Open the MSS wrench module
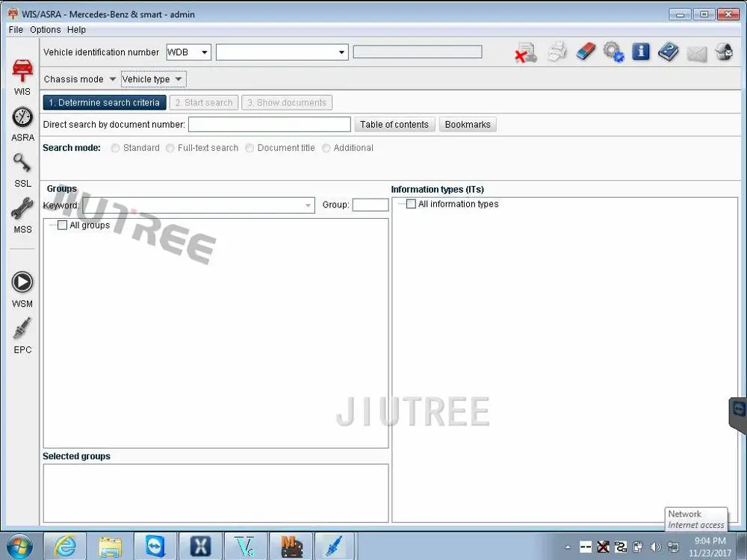 pos(22,216)
